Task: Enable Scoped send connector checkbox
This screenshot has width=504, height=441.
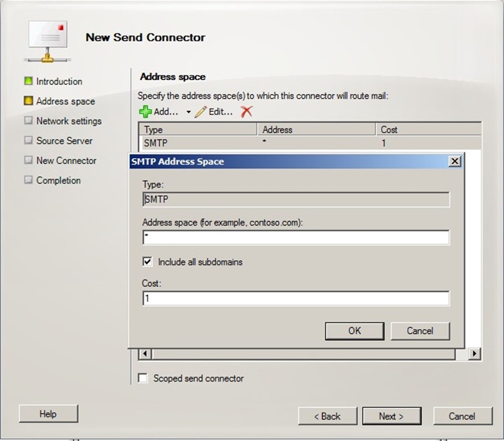Action: click(143, 378)
